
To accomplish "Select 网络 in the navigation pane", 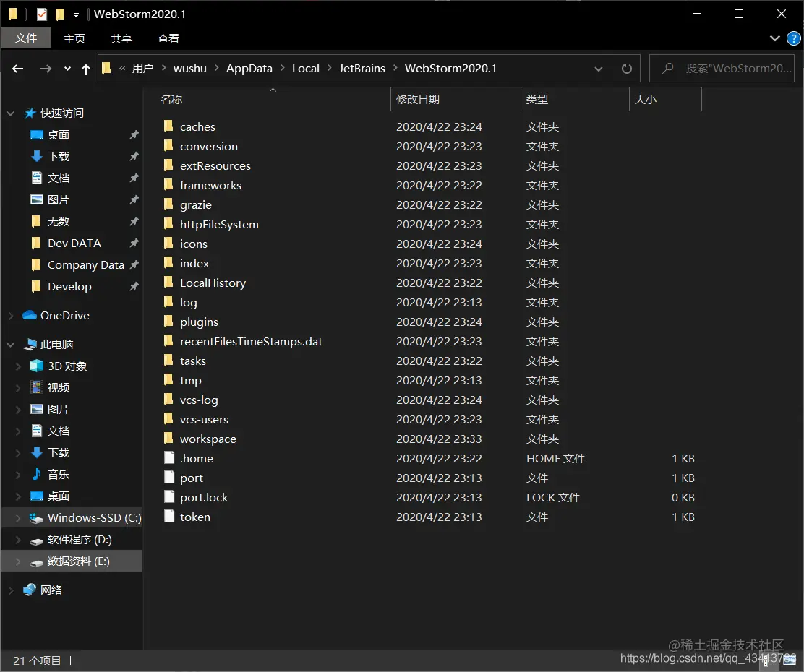I will pos(51,590).
